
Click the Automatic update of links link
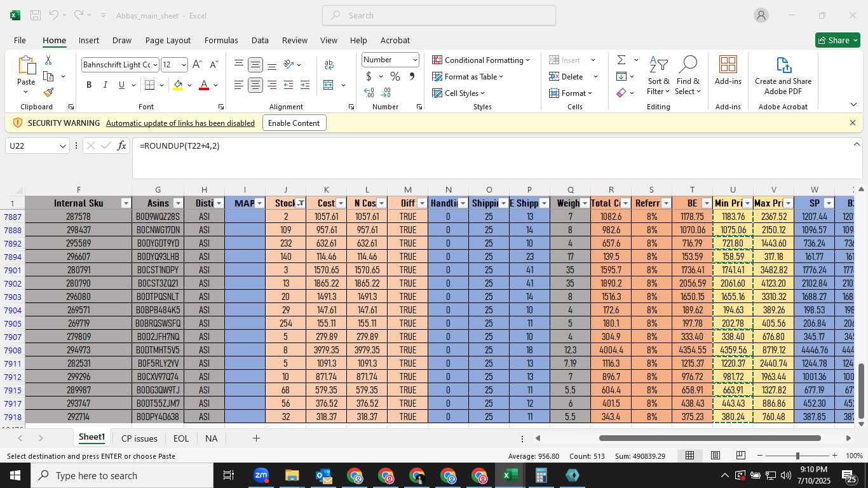180,123
